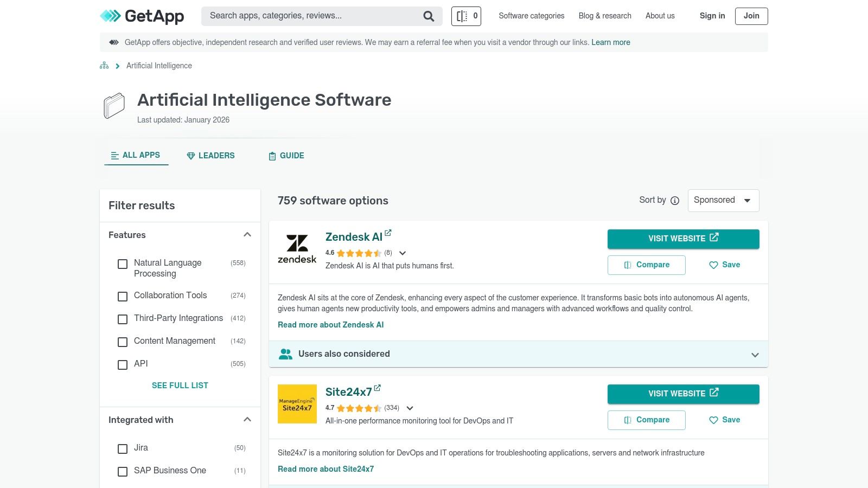Open the compare list counter icon
The width and height of the screenshot is (868, 488).
(466, 16)
